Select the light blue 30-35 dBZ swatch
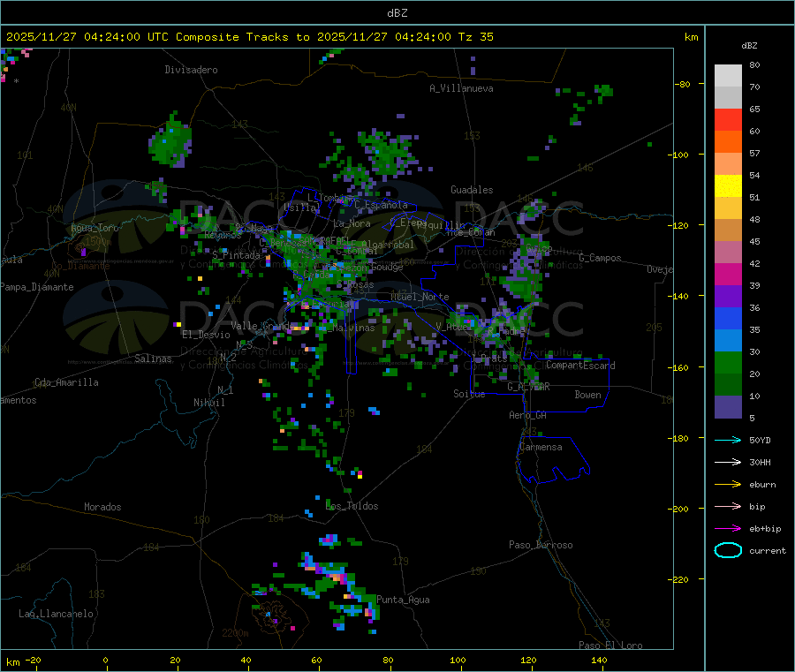The height and width of the screenshot is (672, 795). tap(728, 341)
